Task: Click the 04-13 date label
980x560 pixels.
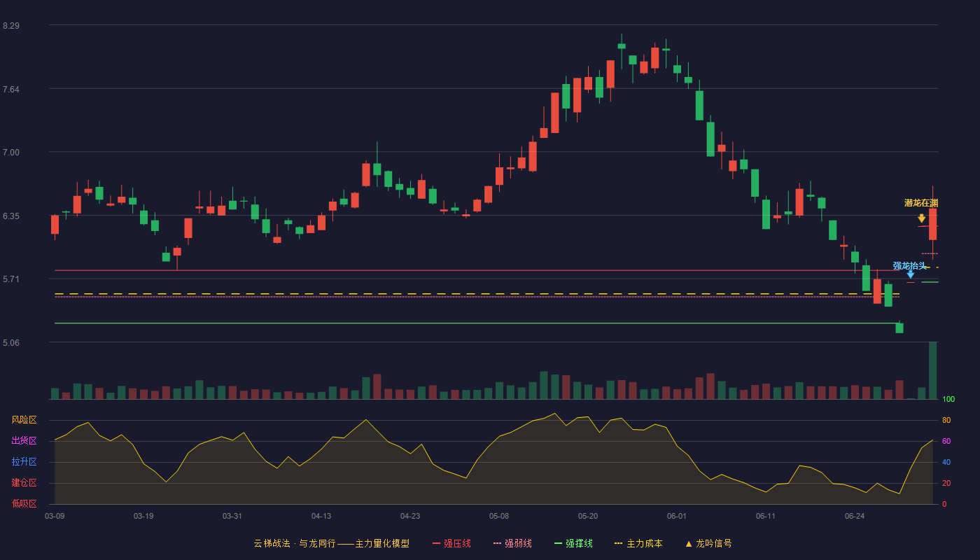Action: click(x=321, y=516)
